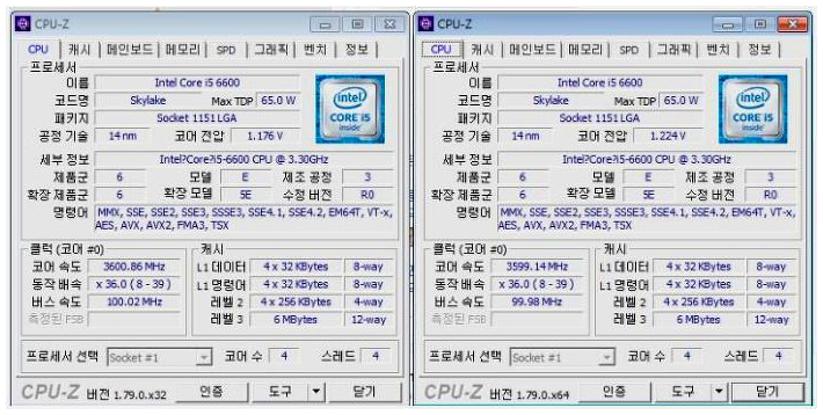Click the Socket 1151 LGA field in the right window
This screenshot has width=823, height=415.
tap(599, 118)
